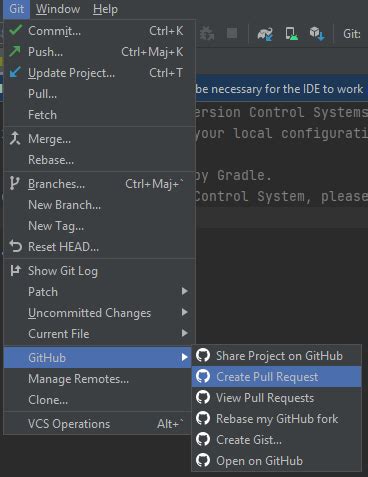Click the Sync Gradle elephant toolbar icon
The image size is (368, 477).
coord(265,34)
